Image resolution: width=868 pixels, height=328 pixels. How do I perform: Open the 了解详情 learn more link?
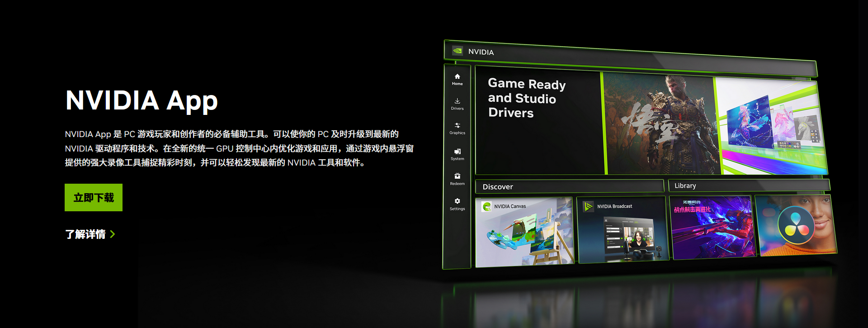pyautogui.click(x=90, y=234)
